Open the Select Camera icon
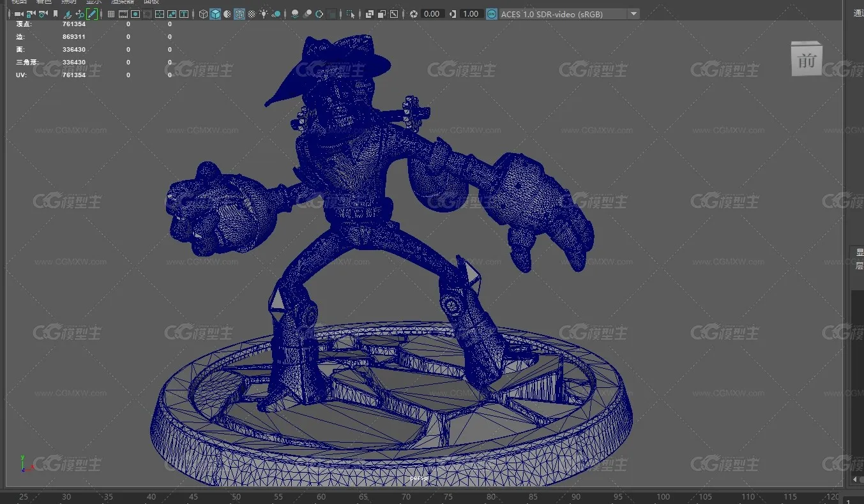Image resolution: width=864 pixels, height=504 pixels. tap(19, 14)
